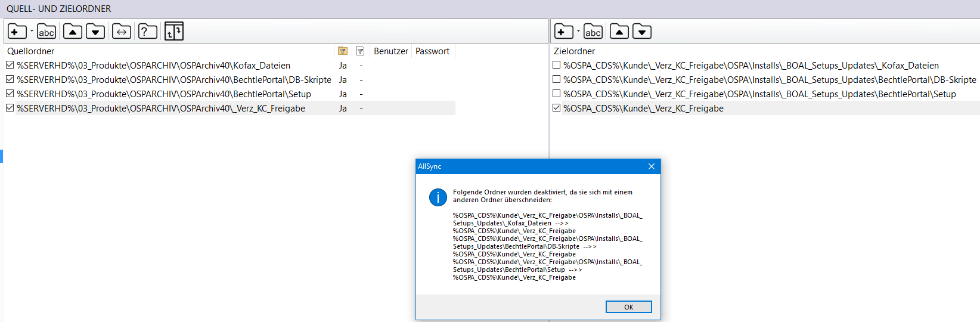Click the rename source folder 'abc' icon
This screenshot has height=322, width=980.
(x=46, y=32)
